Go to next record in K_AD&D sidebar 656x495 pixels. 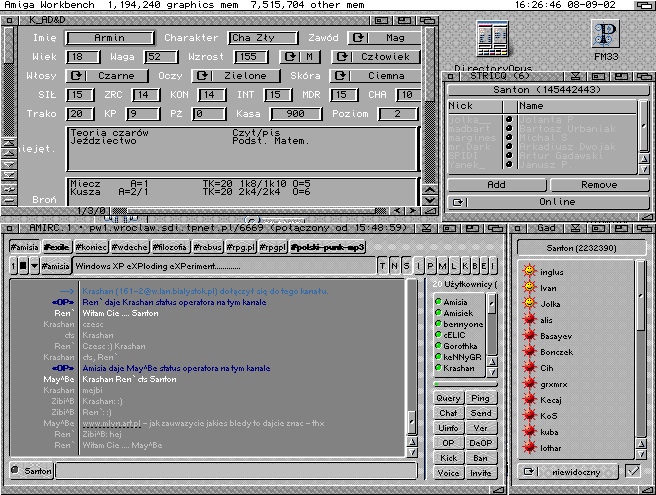point(8,164)
